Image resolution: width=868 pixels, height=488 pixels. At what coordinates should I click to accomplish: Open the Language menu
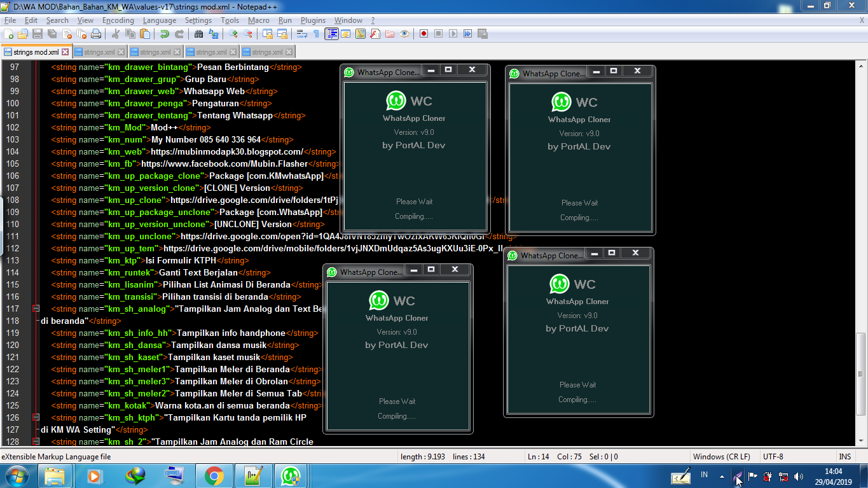click(160, 20)
